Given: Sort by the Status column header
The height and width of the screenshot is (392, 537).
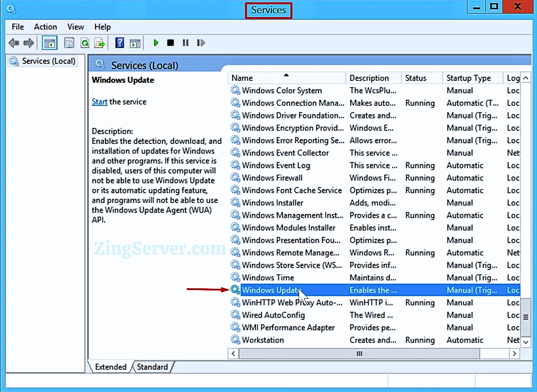Looking at the screenshot, I should (422, 78).
